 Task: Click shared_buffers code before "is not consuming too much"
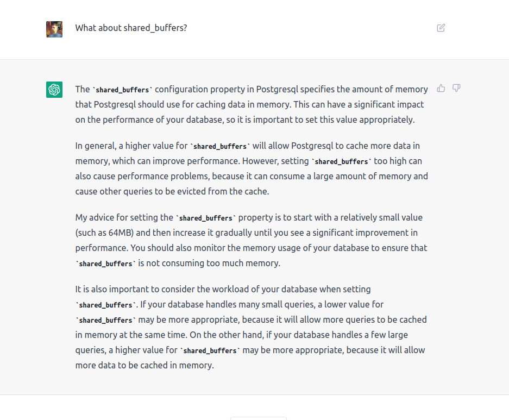pyautogui.click(x=106, y=264)
